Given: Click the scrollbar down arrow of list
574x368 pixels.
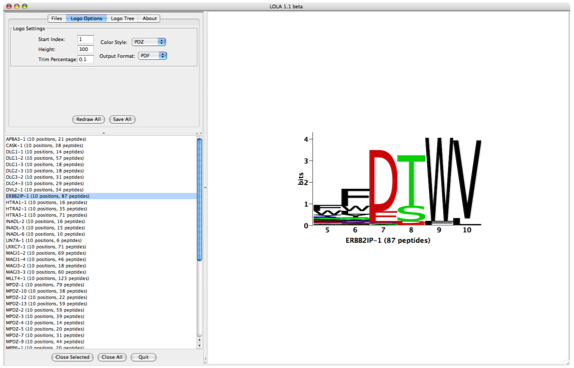Looking at the screenshot, I should tap(200, 345).
